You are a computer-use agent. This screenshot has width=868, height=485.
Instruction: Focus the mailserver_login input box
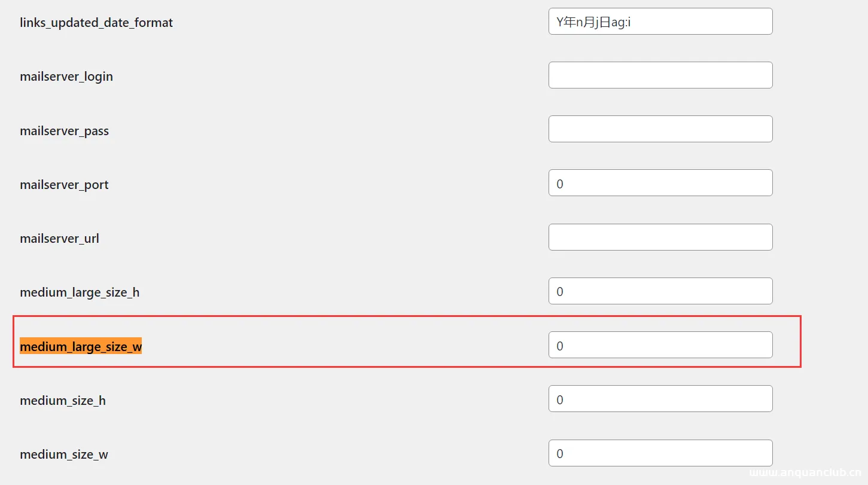click(660, 75)
